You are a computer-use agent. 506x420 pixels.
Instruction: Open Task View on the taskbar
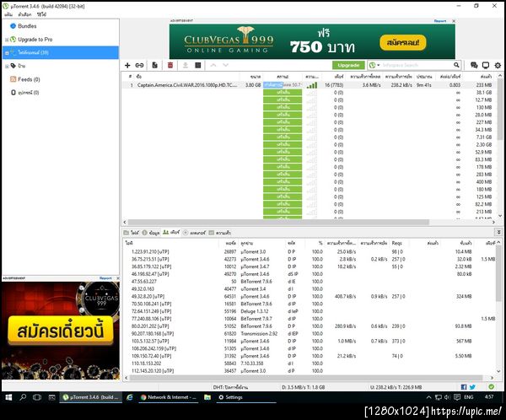point(37,397)
